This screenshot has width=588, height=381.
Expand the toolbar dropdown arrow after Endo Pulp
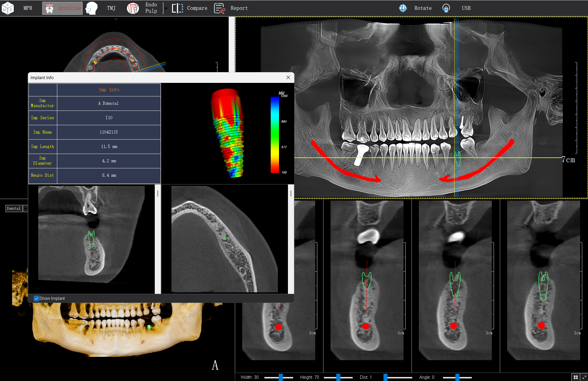[x=166, y=8]
